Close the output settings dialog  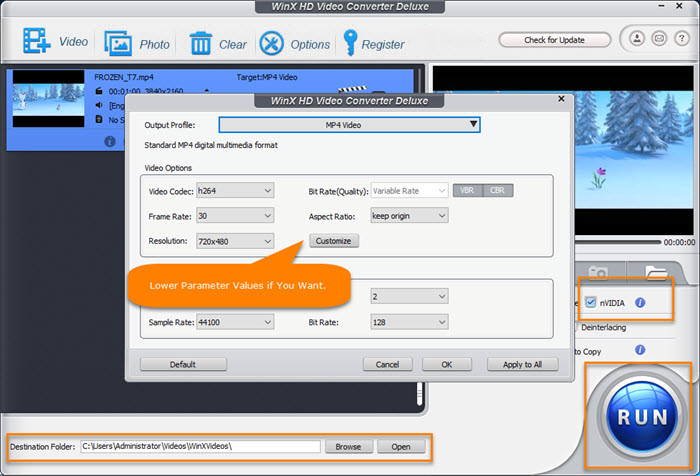click(562, 98)
